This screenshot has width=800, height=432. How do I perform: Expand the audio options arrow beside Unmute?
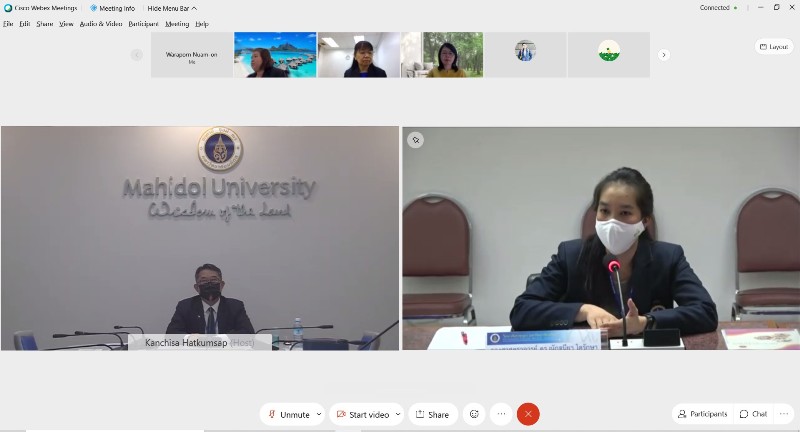click(x=319, y=414)
